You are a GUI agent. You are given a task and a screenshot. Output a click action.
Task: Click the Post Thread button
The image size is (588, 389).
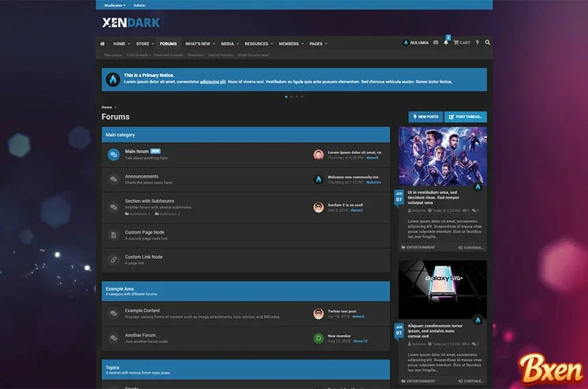tap(466, 117)
